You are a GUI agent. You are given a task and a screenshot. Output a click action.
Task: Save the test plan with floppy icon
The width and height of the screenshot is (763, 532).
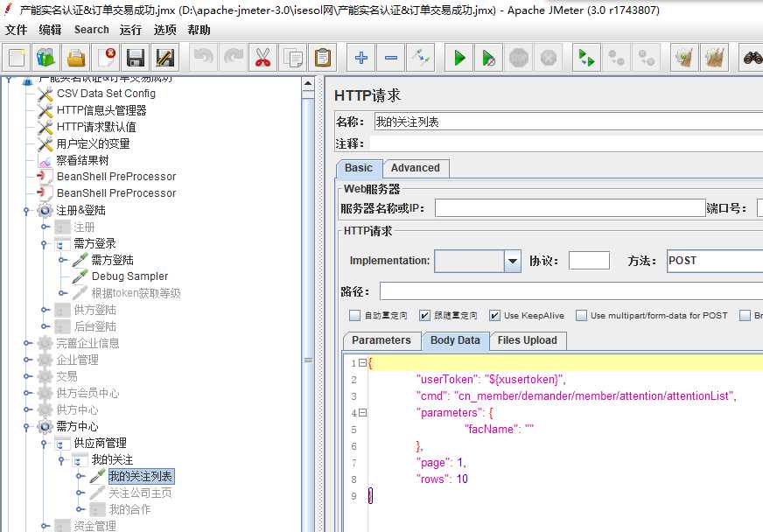[x=136, y=58]
